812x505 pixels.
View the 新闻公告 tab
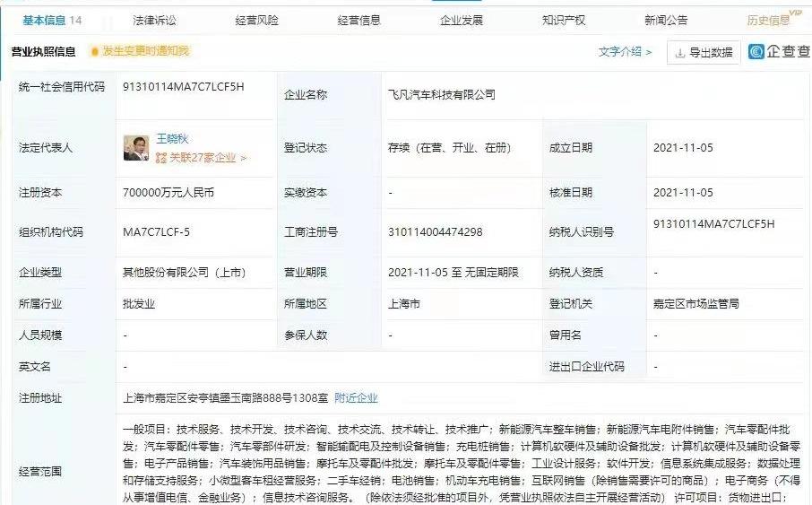tap(666, 20)
